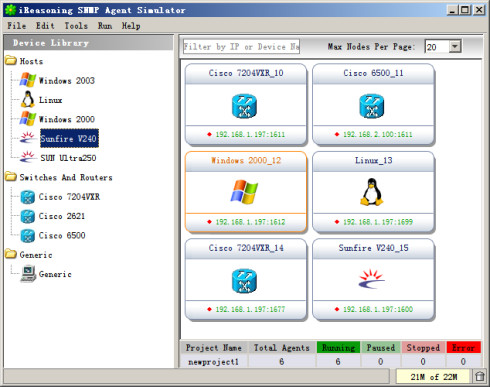Click status dot beside 192.168.1.197:1611

pos(209,134)
